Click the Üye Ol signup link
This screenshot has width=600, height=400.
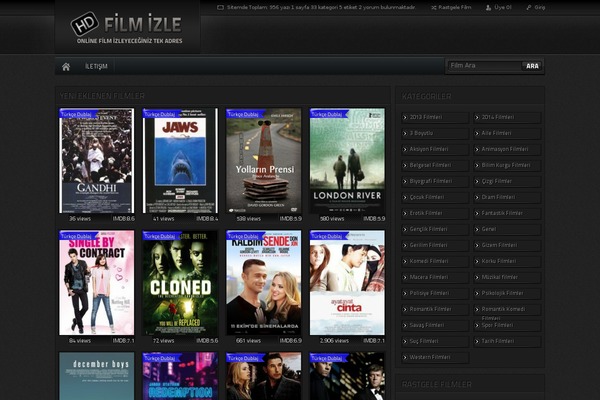(x=499, y=7)
